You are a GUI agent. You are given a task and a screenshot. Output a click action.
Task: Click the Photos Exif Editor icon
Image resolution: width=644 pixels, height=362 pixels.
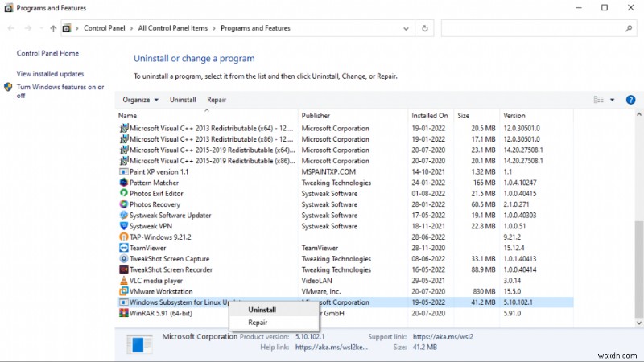pyautogui.click(x=123, y=193)
